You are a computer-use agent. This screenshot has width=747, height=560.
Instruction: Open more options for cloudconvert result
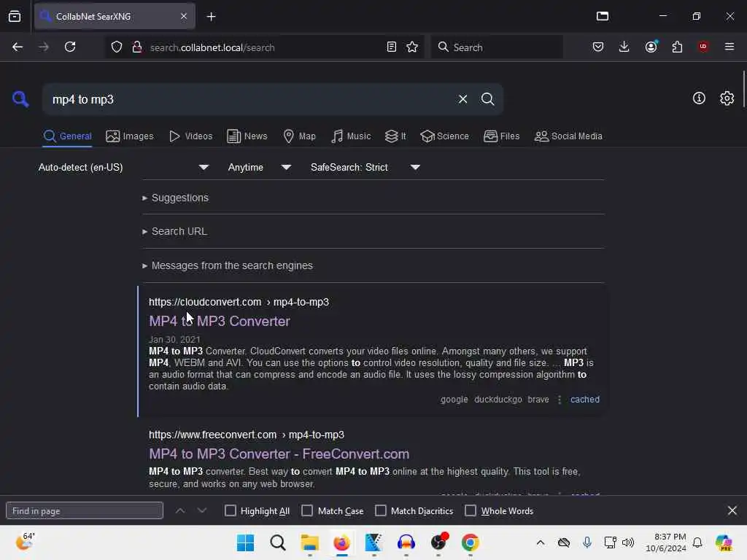point(560,400)
